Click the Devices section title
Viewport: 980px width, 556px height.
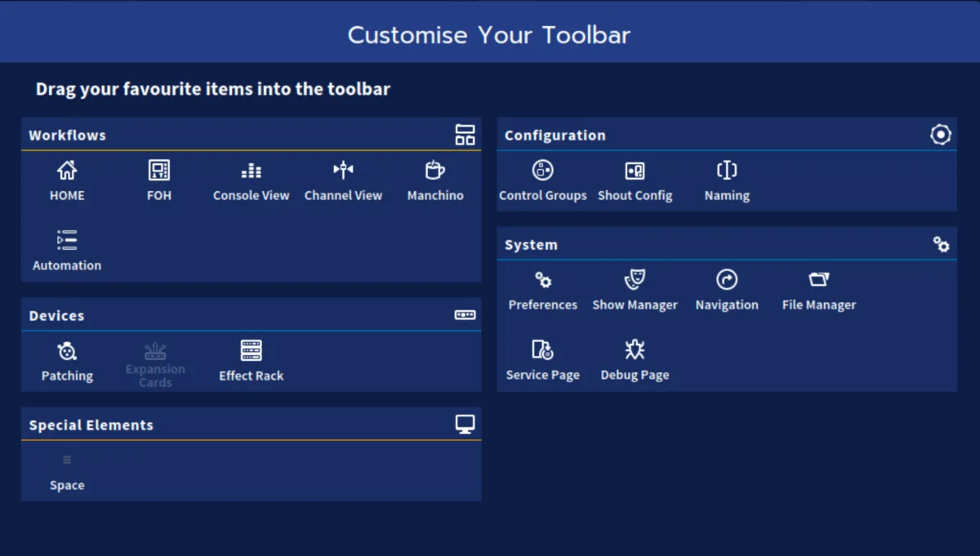tap(56, 316)
